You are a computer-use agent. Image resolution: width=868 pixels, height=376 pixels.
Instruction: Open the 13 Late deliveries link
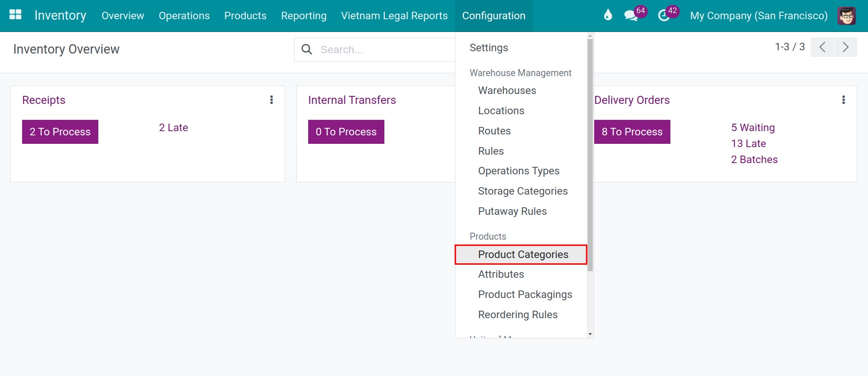[x=749, y=143]
